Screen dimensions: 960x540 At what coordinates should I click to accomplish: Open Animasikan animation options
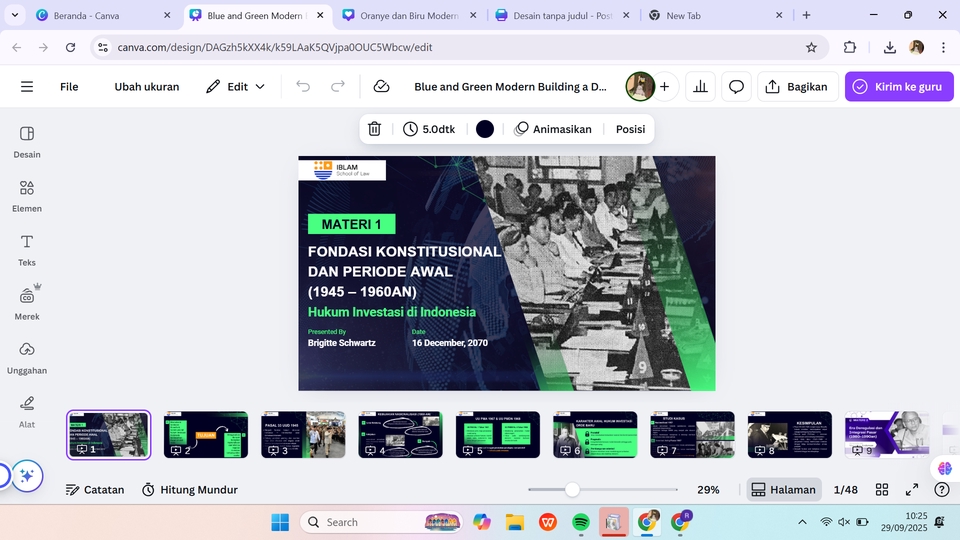pyautogui.click(x=553, y=129)
